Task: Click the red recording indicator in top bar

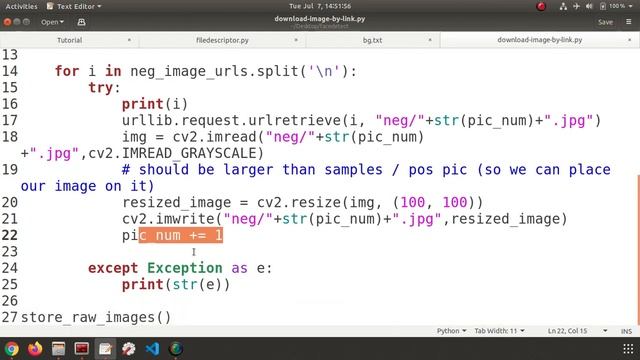Action: (x=541, y=6)
